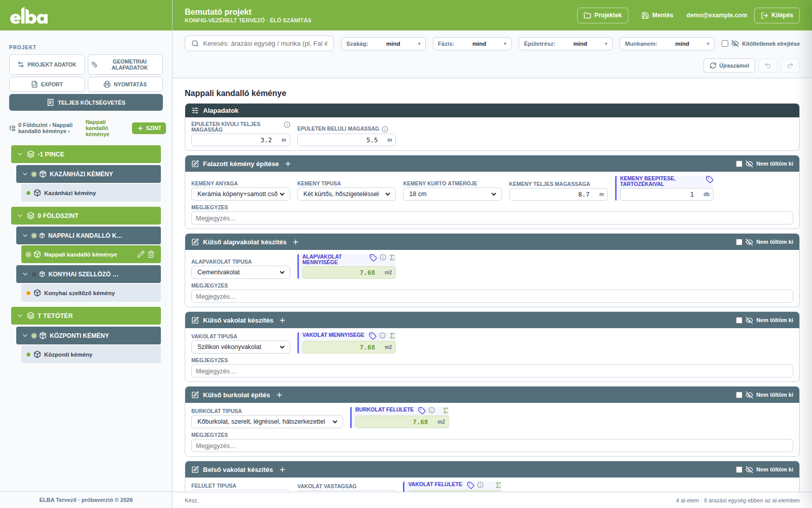Check Nem töltöm ki for Külső alapvakolat készítés
Screen dimensions: 812x508
pyautogui.click(x=739, y=242)
